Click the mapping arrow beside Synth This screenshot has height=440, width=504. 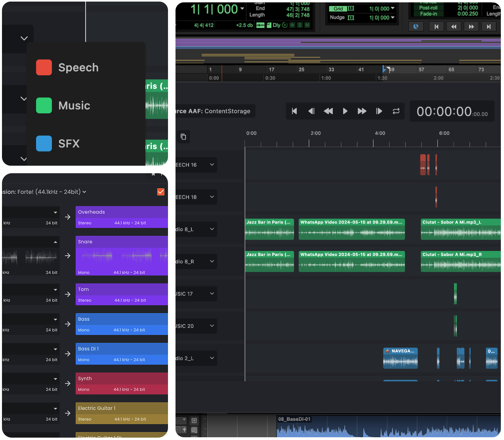[68, 383]
